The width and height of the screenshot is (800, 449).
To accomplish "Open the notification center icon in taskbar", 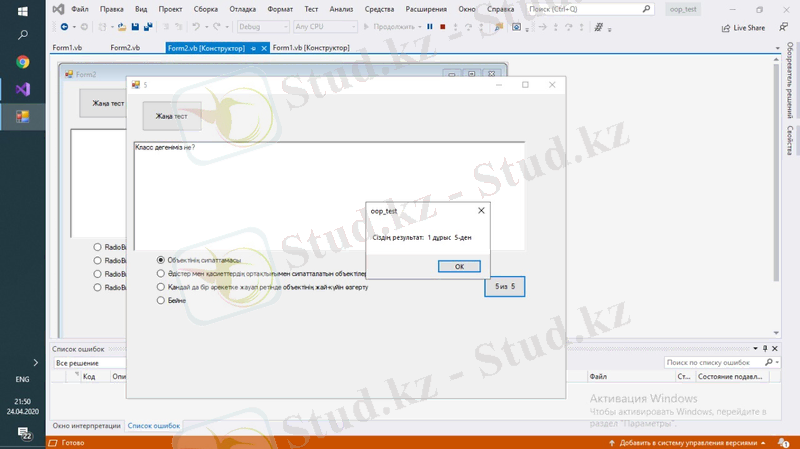I will tap(22, 432).
